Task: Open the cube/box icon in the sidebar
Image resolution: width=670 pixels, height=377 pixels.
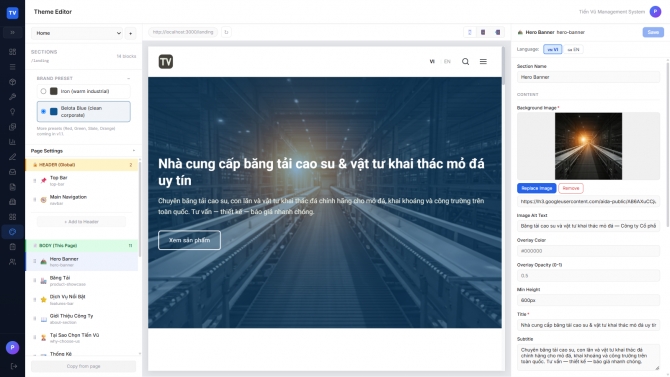Action: tap(12, 82)
